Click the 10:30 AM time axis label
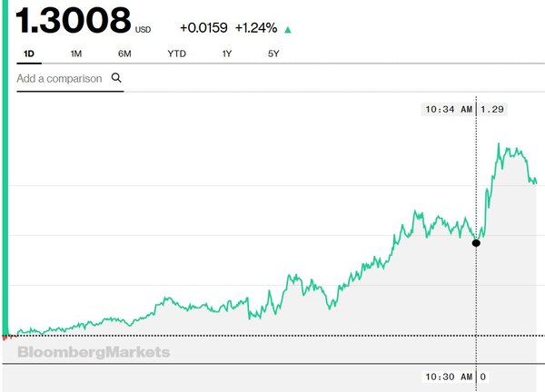This screenshot has height=392, width=545. pos(449,377)
